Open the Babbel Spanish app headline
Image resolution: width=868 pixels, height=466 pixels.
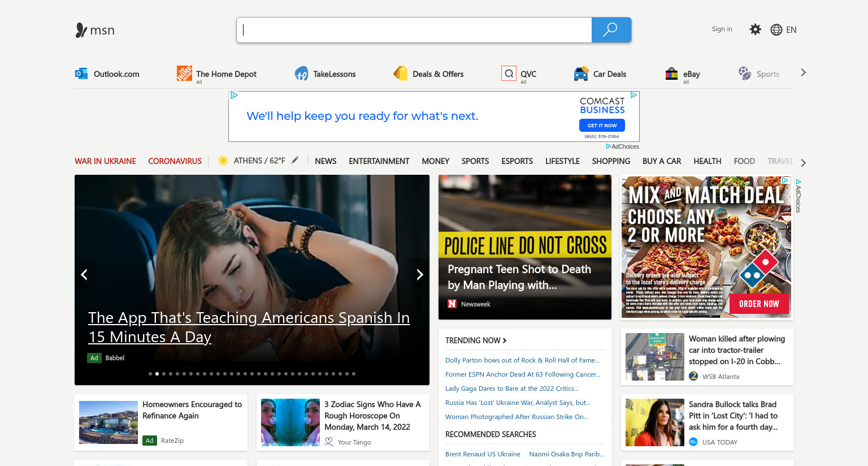(x=249, y=327)
